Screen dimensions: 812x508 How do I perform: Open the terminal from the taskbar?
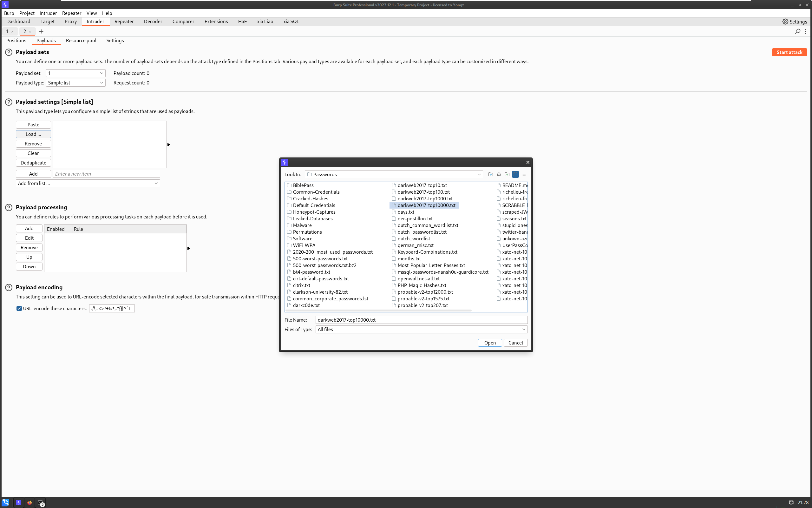(41, 503)
